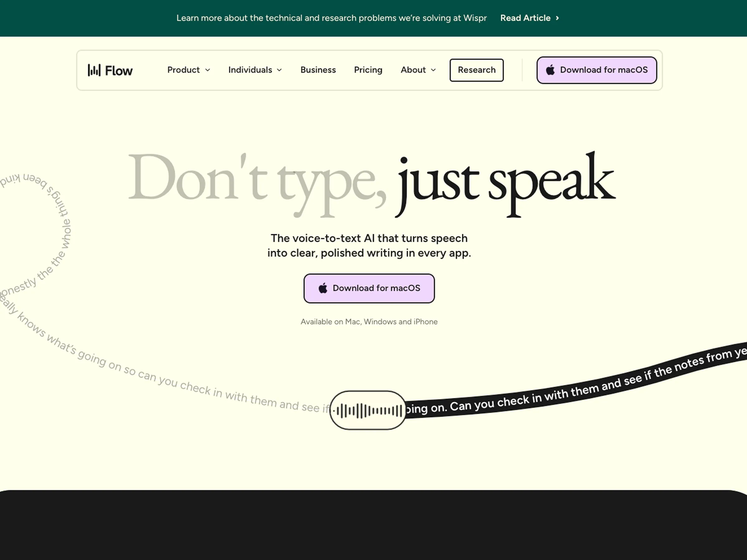Click the hero headline 'Don't type, just speak'
The height and width of the screenshot is (560, 747).
(371, 182)
